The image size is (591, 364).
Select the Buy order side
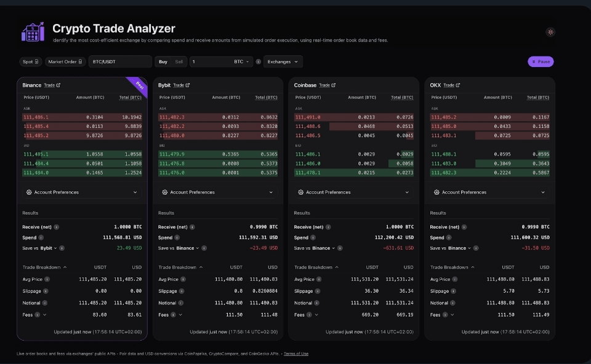tap(163, 61)
